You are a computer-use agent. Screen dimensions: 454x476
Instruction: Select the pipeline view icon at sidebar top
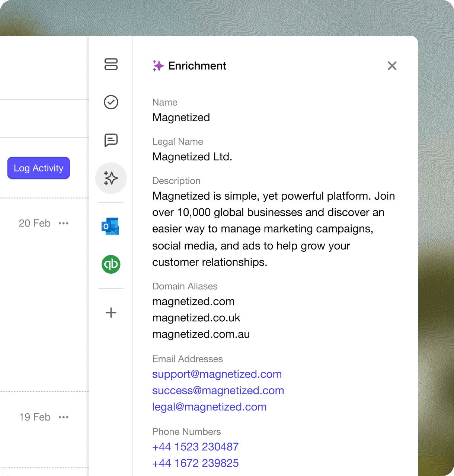(111, 65)
